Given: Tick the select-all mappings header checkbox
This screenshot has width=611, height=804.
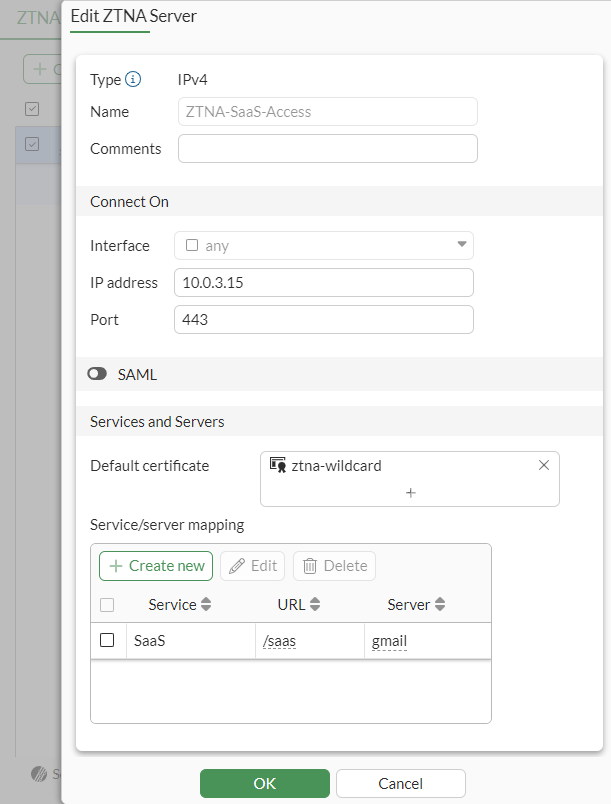Looking at the screenshot, I should click(x=107, y=605).
